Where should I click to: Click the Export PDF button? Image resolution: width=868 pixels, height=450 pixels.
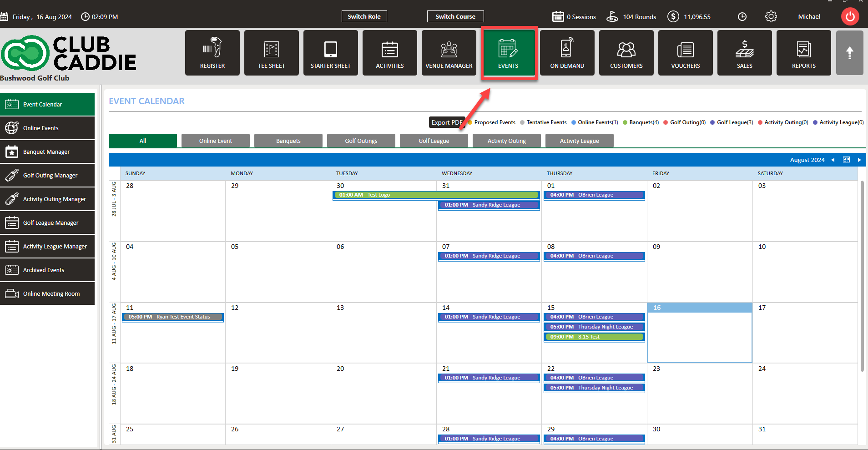point(447,122)
